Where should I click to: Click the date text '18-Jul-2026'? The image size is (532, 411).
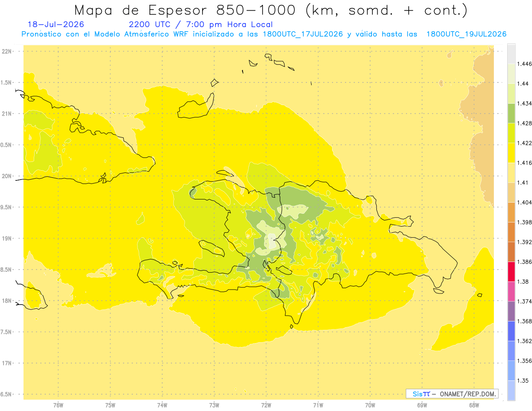(x=56, y=24)
